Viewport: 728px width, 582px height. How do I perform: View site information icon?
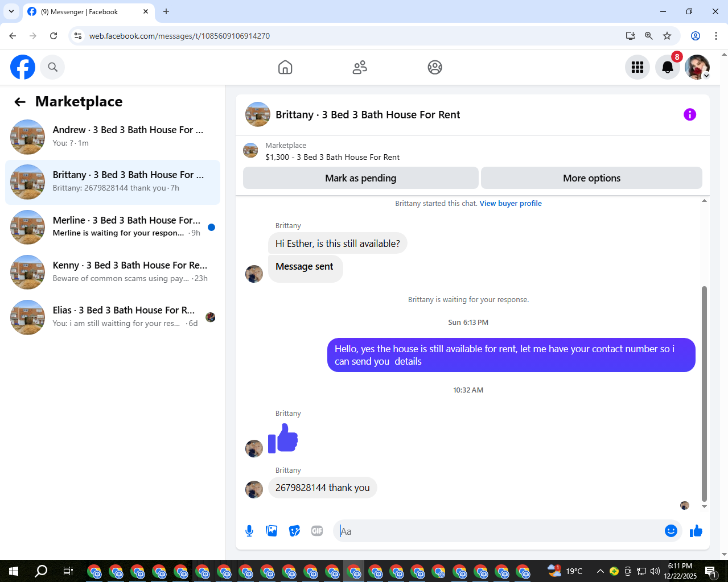click(x=78, y=36)
